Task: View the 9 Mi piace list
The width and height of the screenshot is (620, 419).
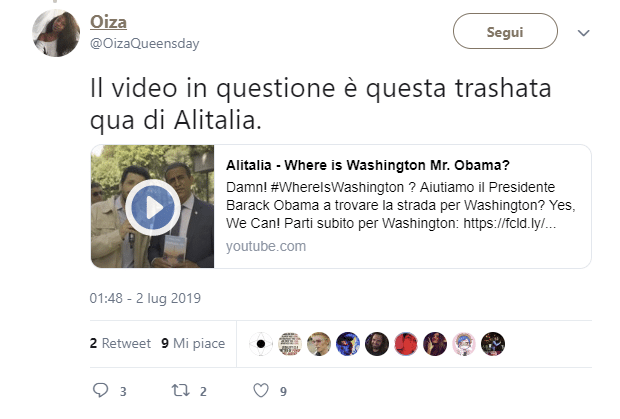Action: point(193,344)
